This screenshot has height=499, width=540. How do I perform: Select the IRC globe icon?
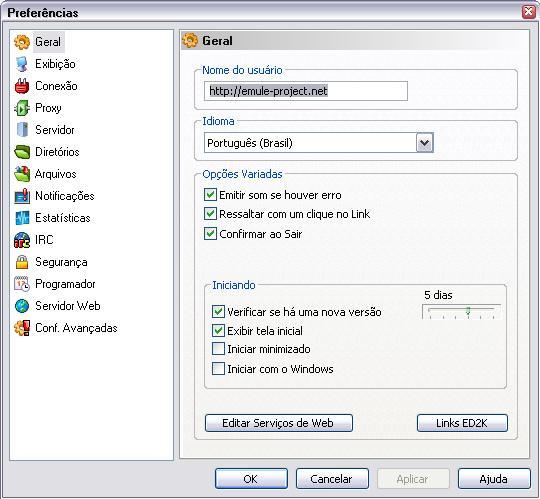pyautogui.click(x=22, y=240)
